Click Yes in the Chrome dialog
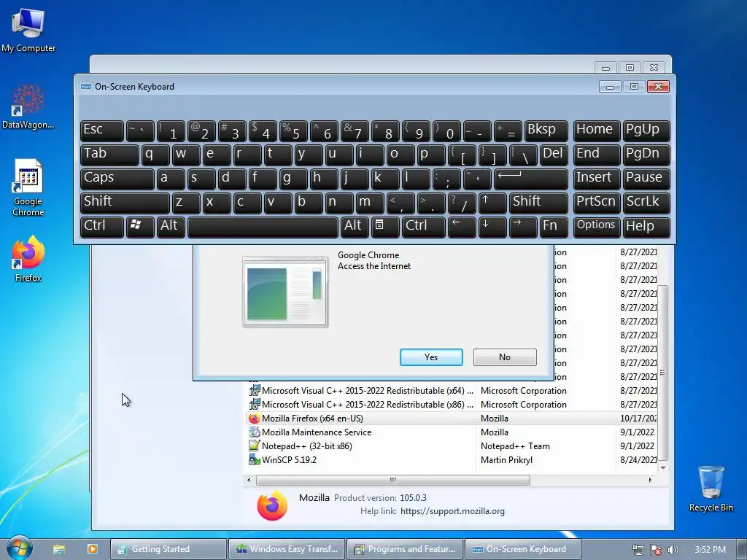 [x=431, y=357]
